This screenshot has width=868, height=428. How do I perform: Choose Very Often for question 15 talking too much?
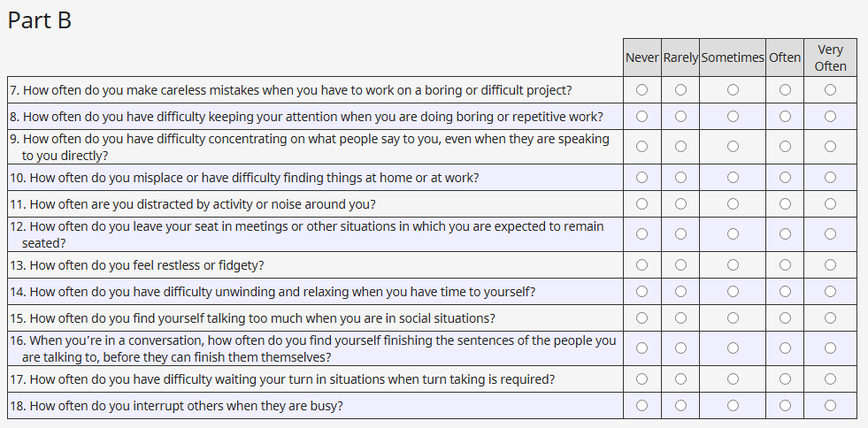(x=830, y=317)
